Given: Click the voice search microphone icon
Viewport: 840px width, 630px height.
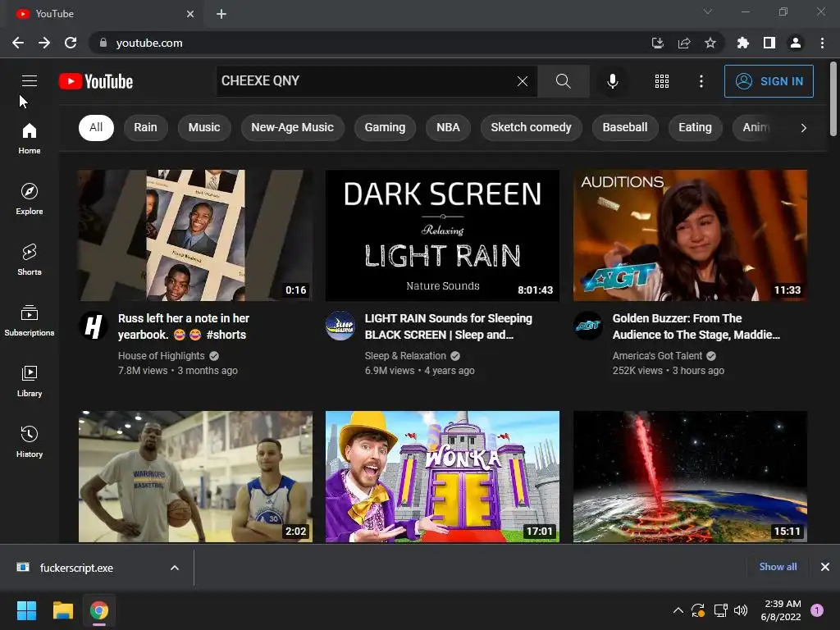Looking at the screenshot, I should [612, 81].
